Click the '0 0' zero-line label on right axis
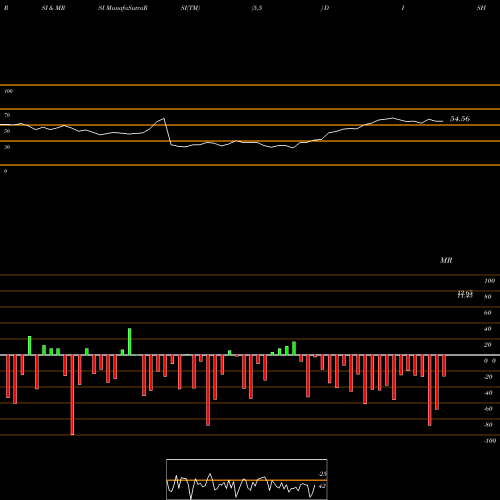 (x=490, y=361)
